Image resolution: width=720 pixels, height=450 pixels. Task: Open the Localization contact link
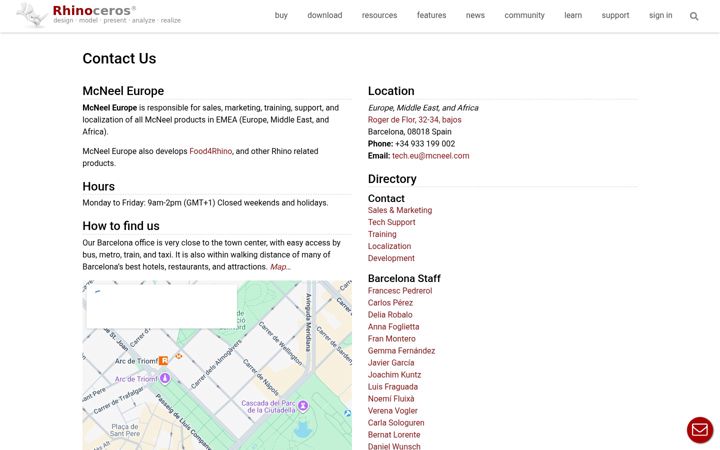pyautogui.click(x=389, y=246)
